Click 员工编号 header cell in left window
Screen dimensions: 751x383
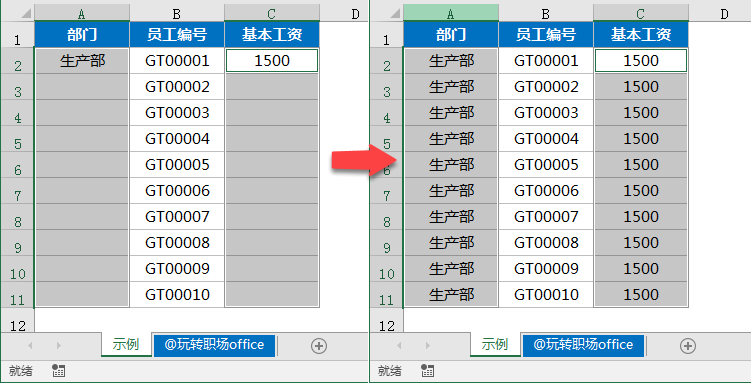point(177,34)
